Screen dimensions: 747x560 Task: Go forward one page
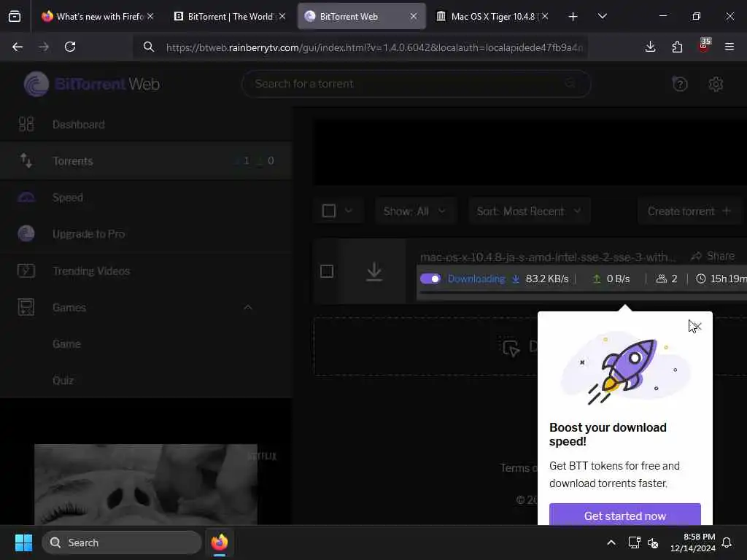[x=44, y=47]
